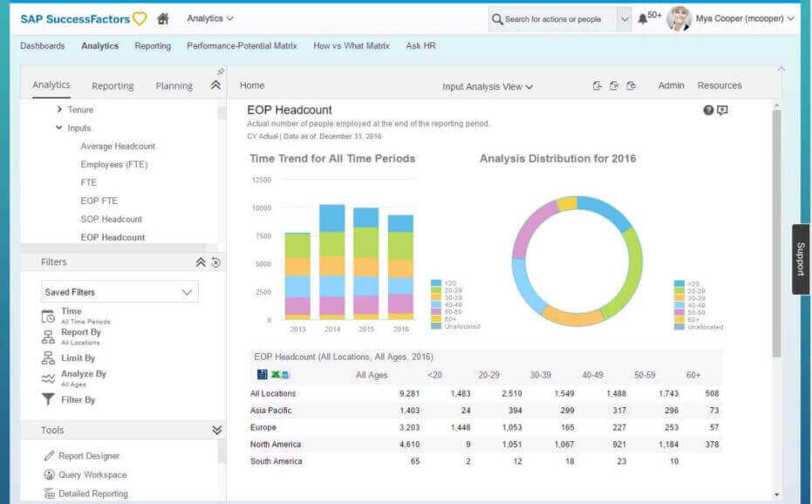Open the Analytics module dropdown in header

coord(209,18)
